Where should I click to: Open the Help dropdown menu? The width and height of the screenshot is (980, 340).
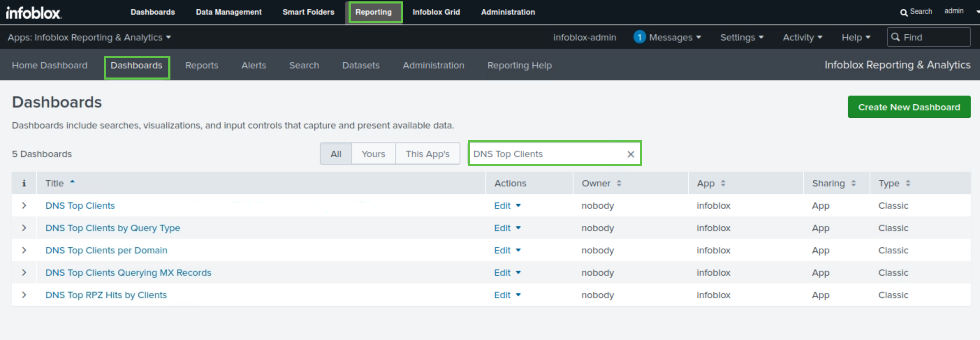click(856, 37)
